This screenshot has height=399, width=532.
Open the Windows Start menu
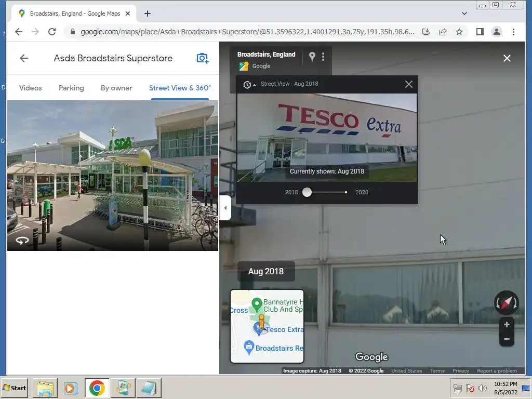[14, 388]
